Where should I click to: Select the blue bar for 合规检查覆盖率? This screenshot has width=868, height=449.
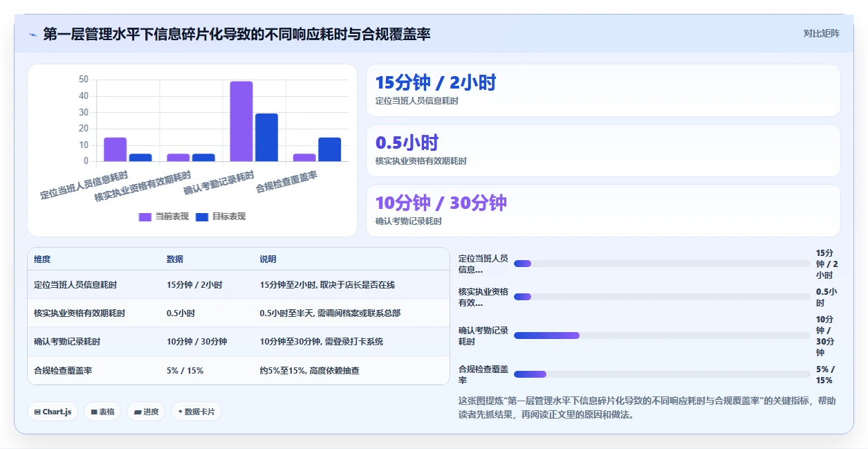330,149
